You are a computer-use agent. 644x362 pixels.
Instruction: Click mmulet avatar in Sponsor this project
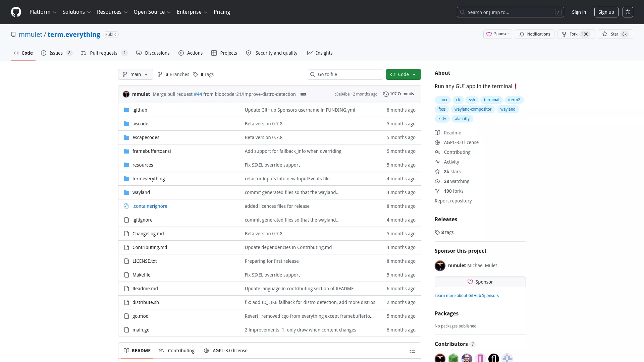(440, 266)
